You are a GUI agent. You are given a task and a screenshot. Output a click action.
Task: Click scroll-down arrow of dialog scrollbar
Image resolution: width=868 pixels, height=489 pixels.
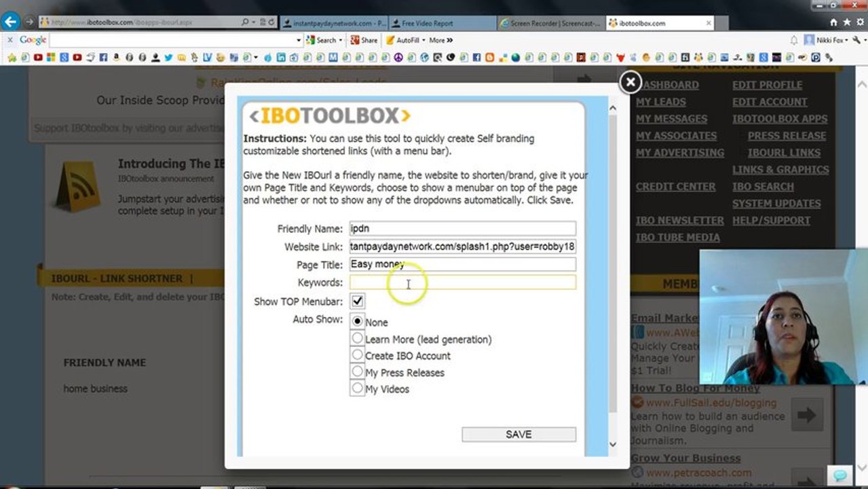pyautogui.click(x=612, y=444)
